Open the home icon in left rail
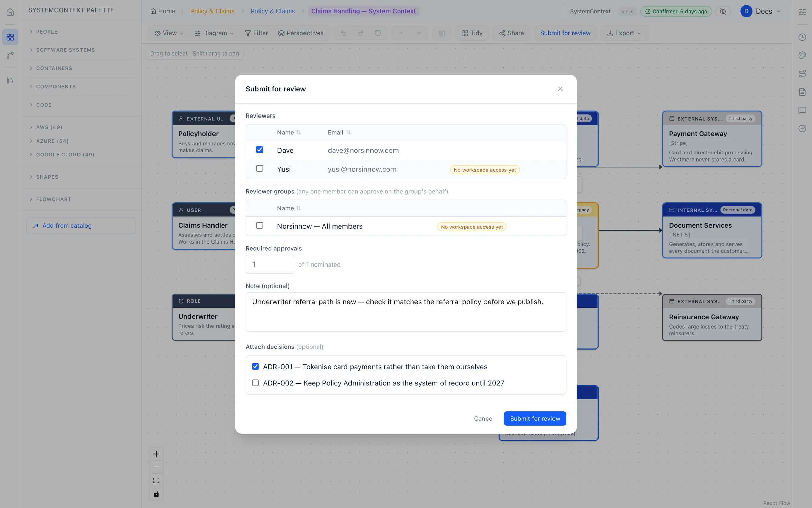Viewport: 812px width, 508px height. [x=10, y=12]
